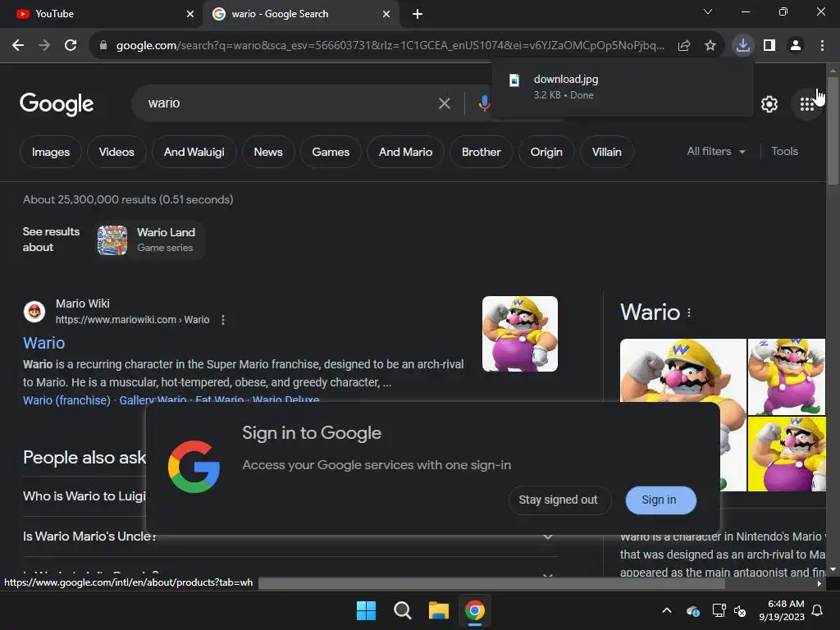This screenshot has height=630, width=840.
Task: Open the large Wario image in knowledge panel
Action: [x=683, y=371]
